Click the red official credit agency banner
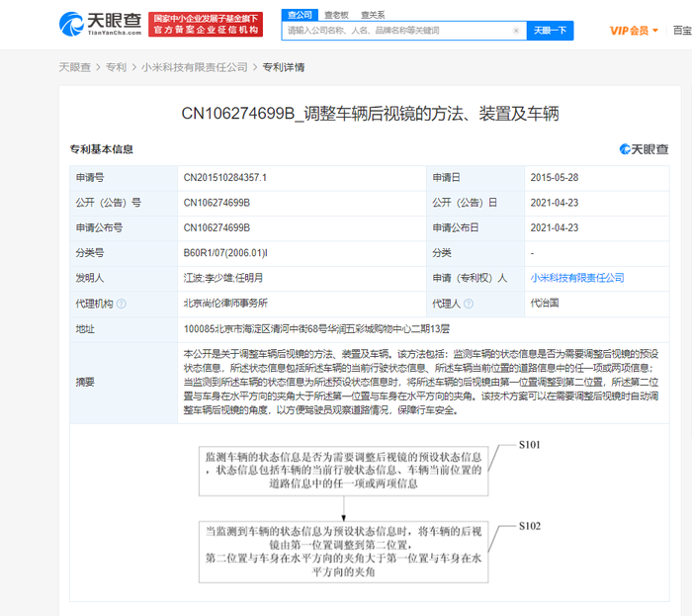 [206, 25]
